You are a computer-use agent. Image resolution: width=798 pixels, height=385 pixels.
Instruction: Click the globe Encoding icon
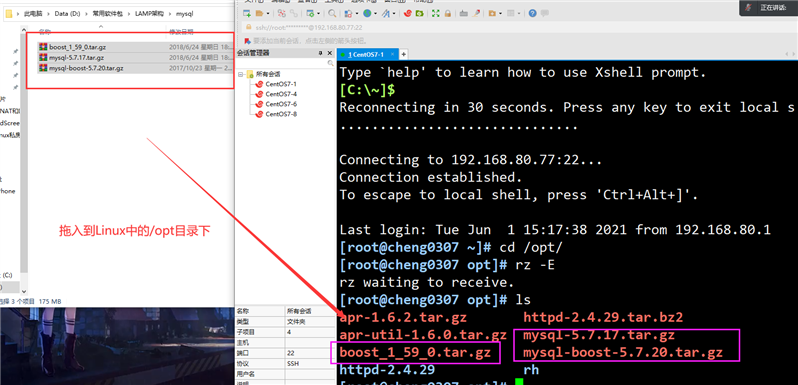click(367, 13)
